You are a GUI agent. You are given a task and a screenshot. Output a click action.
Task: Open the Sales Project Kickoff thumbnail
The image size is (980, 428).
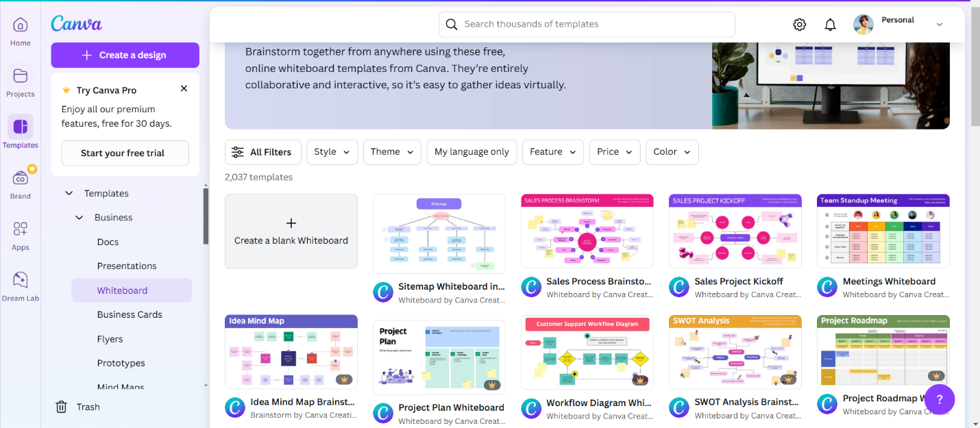pos(735,231)
